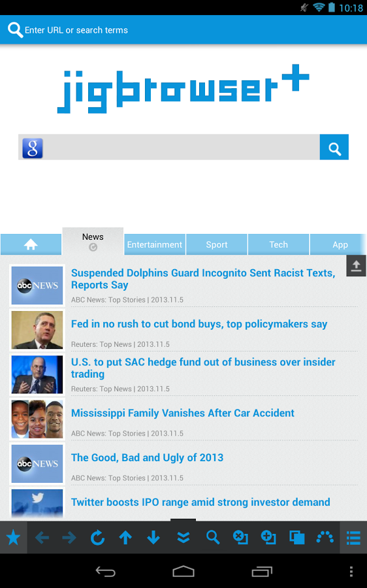The height and width of the screenshot is (588, 367).
Task: Submit search with the blue magnifier button
Action: click(334, 148)
